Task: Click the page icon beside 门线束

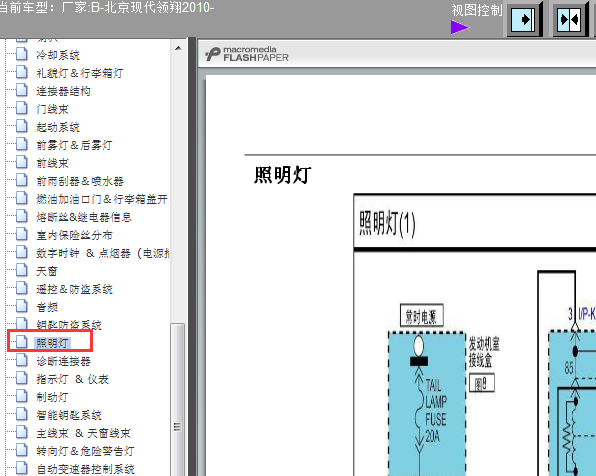Action: tap(22, 108)
